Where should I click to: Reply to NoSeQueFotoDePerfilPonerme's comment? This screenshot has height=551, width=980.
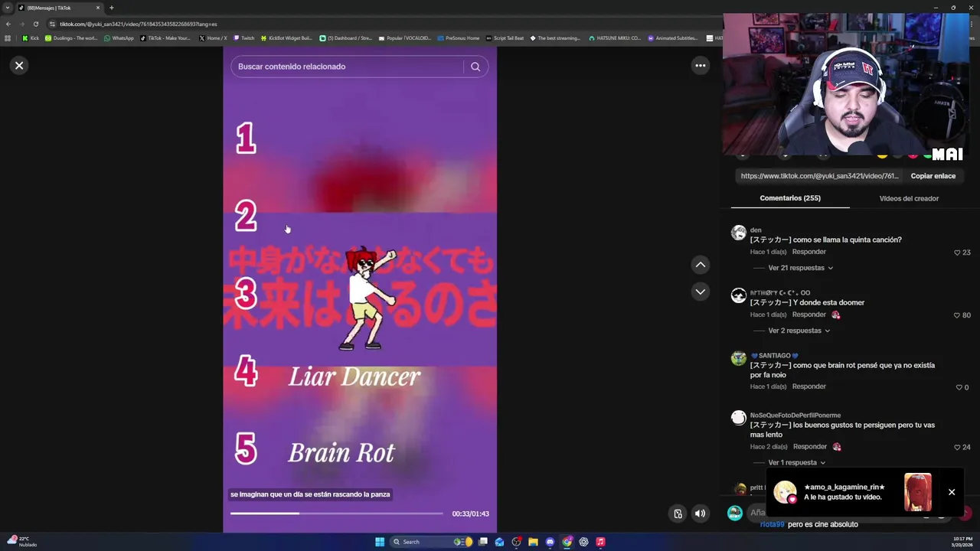[810, 446]
